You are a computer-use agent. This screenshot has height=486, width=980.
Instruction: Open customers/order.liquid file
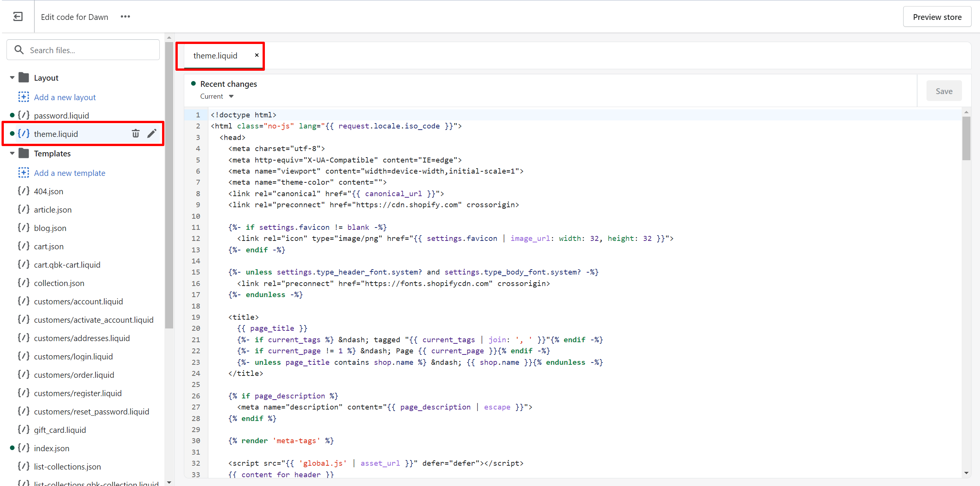point(74,375)
